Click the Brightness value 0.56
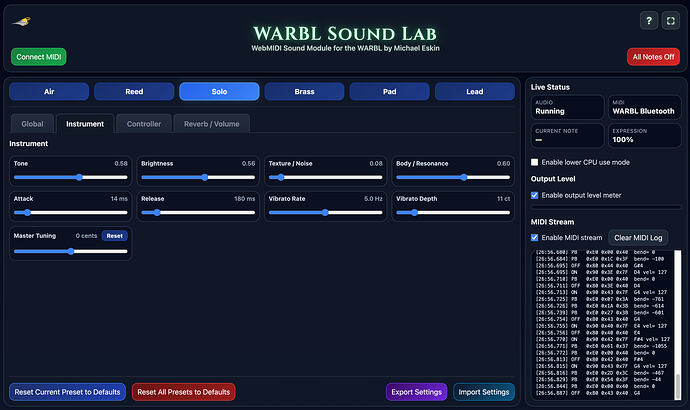Screen dimensions: 690x410 248,163
